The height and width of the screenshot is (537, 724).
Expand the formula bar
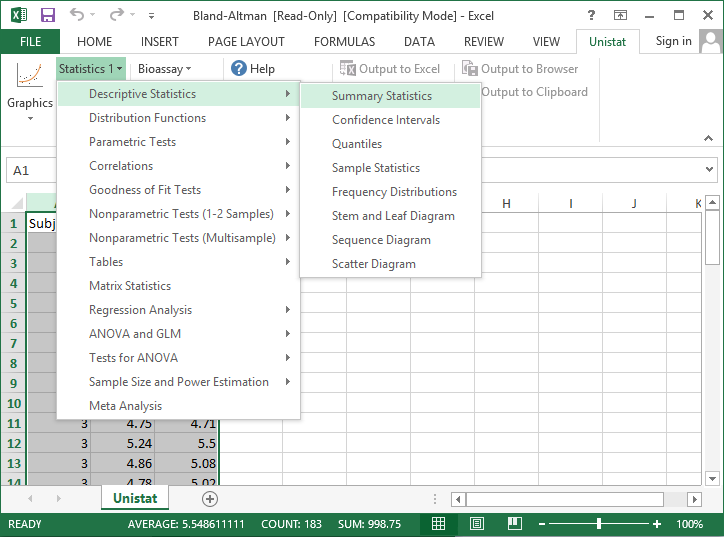(x=709, y=169)
